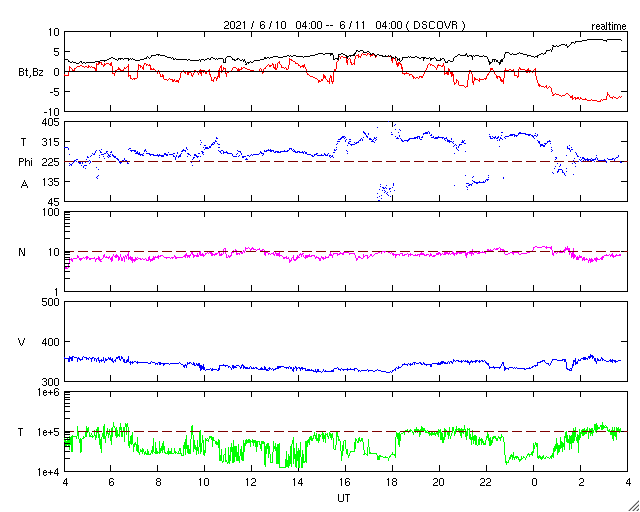Click the '1e+5' temperature tick label

(x=48, y=432)
